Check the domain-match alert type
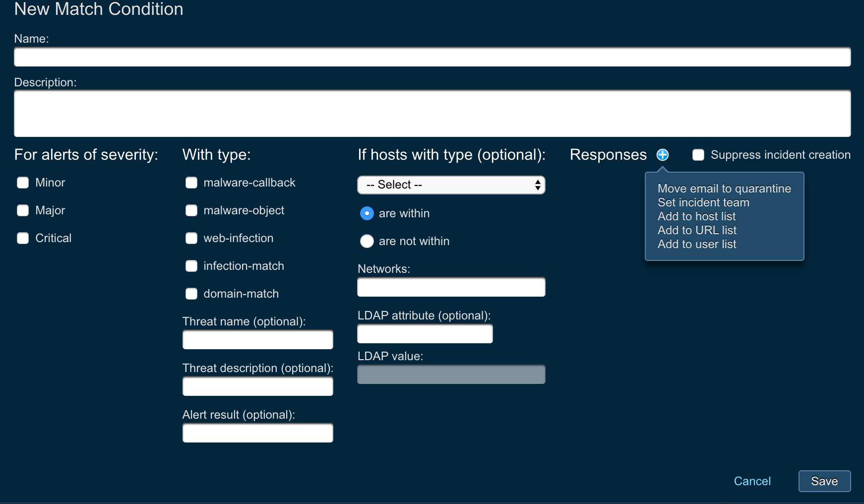This screenshot has width=864, height=504. (191, 294)
